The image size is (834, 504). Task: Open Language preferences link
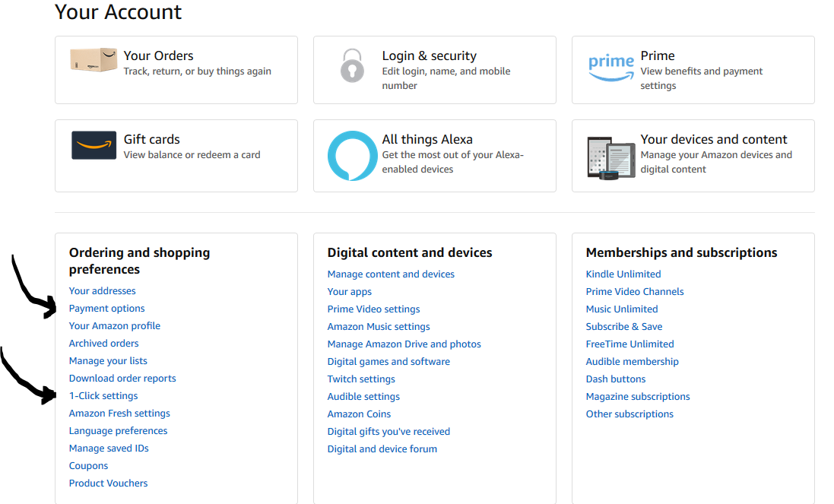click(118, 431)
